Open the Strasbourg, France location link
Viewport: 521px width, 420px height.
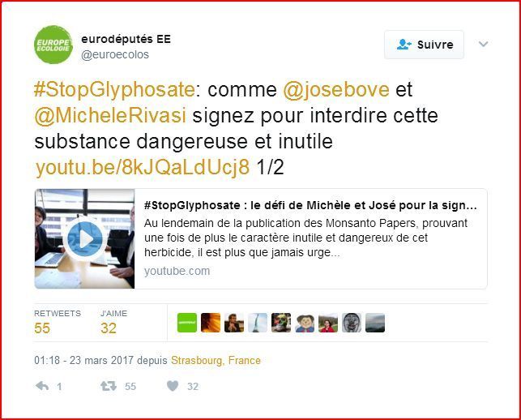[x=216, y=361]
